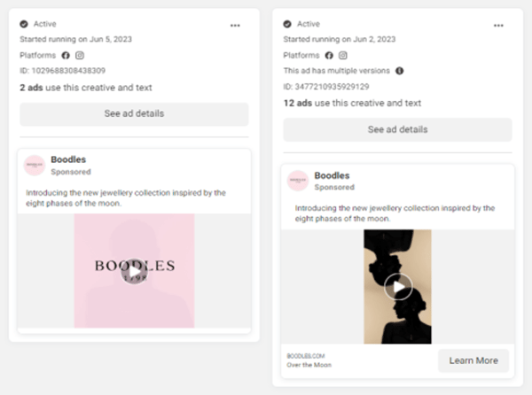
Task: Play the pink Boodles logo video
Action: coord(133,270)
